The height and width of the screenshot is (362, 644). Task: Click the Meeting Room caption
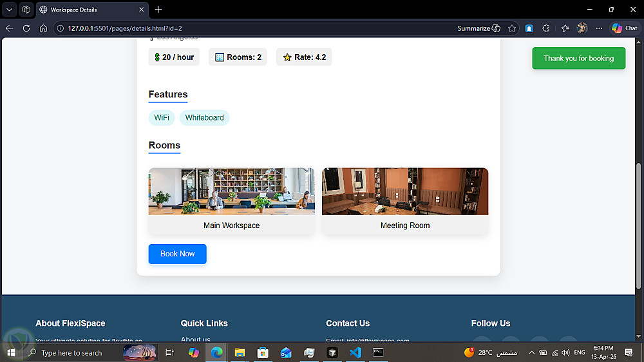[405, 225]
